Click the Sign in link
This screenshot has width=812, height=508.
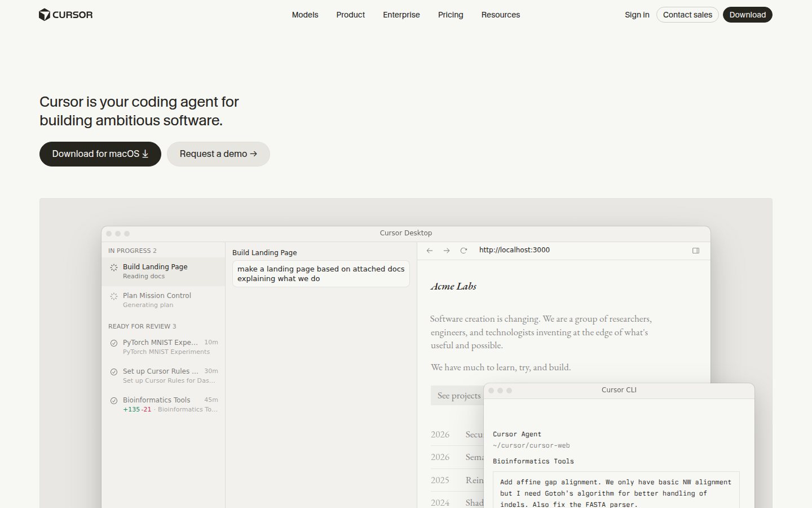tap(637, 15)
